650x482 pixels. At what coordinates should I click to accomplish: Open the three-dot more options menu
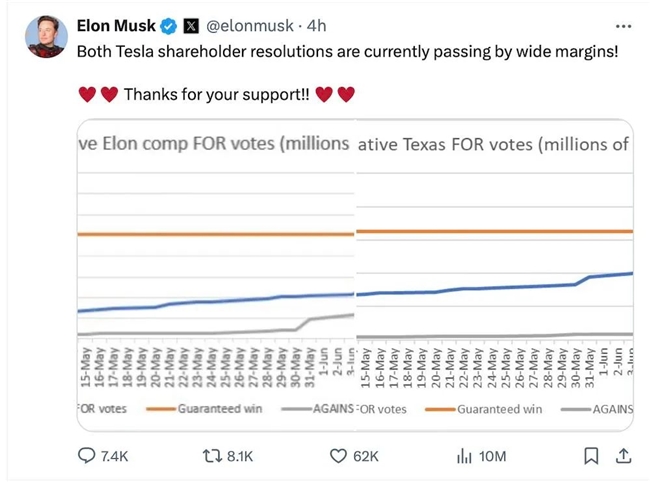click(x=624, y=25)
